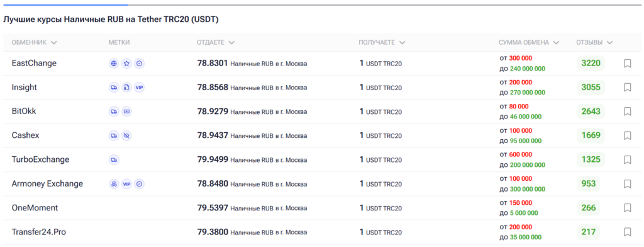Click the VIP badge in the Insight row
Image resolution: width=644 pixels, height=247 pixels.
tap(139, 88)
